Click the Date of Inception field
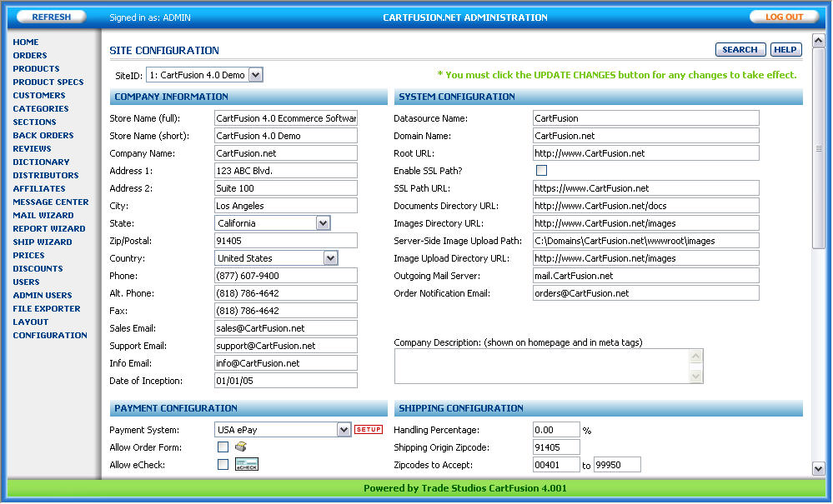 286,381
